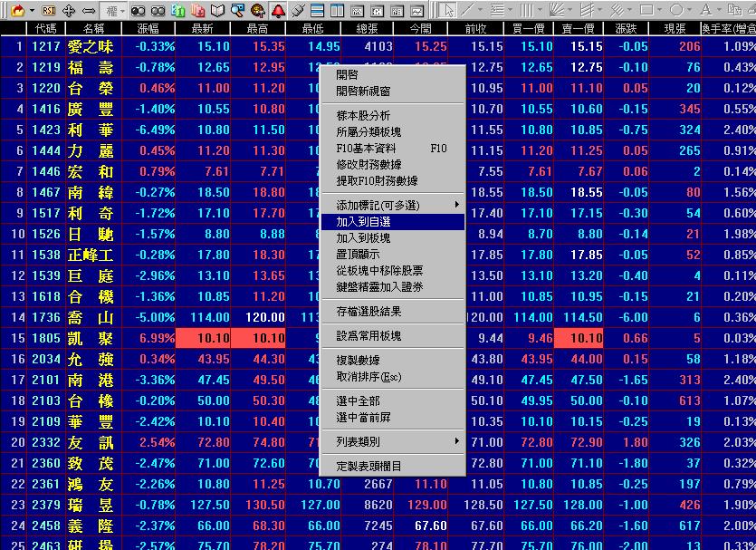Click the red highlighted 最新 cell 10.10
This screenshot has height=550, width=756.
(202, 338)
